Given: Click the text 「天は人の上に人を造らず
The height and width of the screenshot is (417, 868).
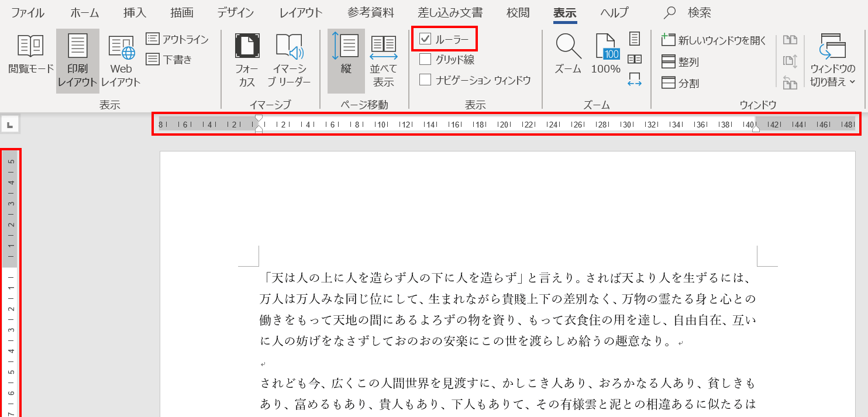Looking at the screenshot, I should (x=391, y=277).
